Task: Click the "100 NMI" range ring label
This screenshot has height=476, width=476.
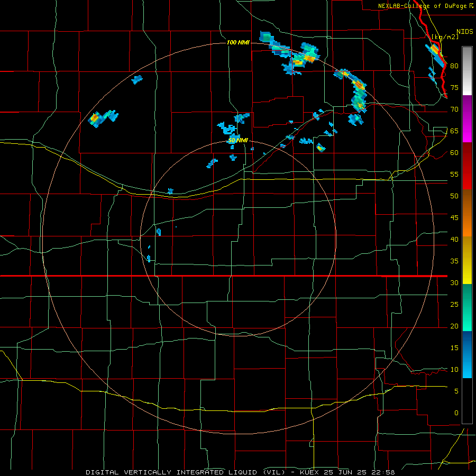Action: tap(239, 42)
